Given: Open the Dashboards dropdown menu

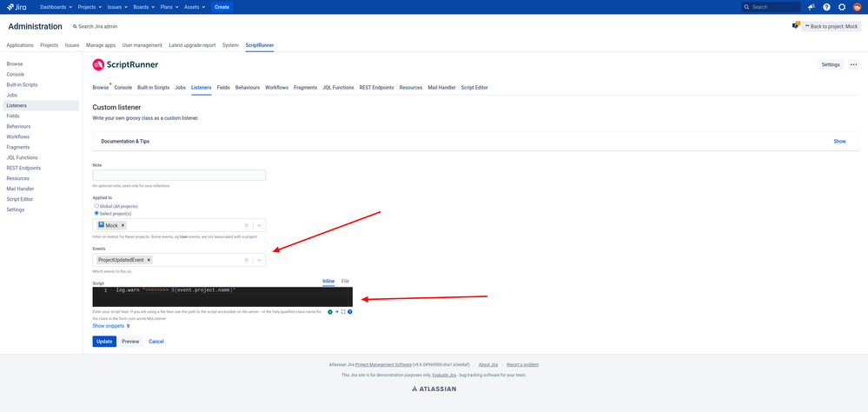Looking at the screenshot, I should (x=56, y=7).
